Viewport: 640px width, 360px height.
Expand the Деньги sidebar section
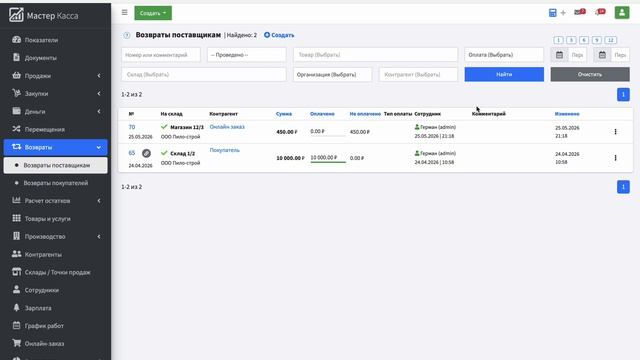tap(56, 111)
